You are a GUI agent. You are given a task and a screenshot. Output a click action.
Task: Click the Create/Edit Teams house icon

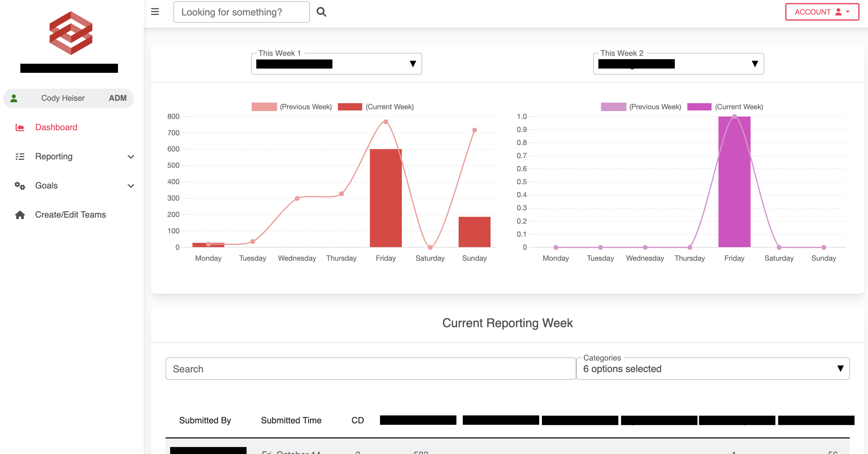click(20, 215)
